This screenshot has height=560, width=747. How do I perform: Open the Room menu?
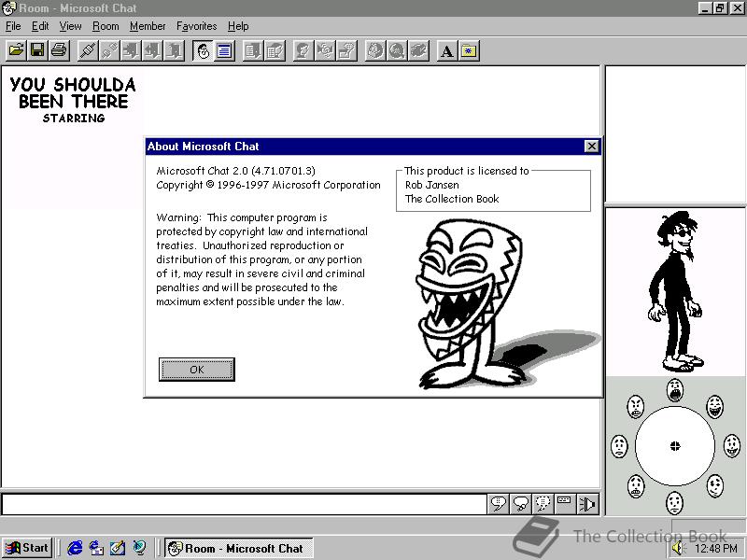[106, 26]
